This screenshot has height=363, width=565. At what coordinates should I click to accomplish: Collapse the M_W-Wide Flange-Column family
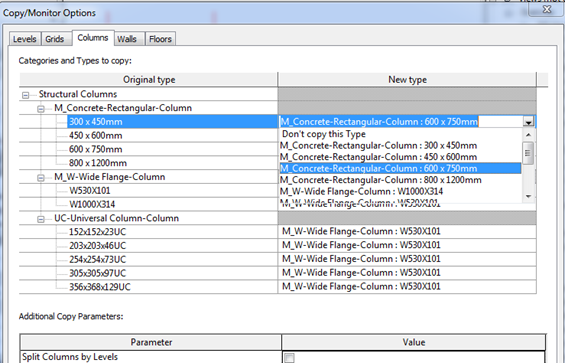click(41, 178)
